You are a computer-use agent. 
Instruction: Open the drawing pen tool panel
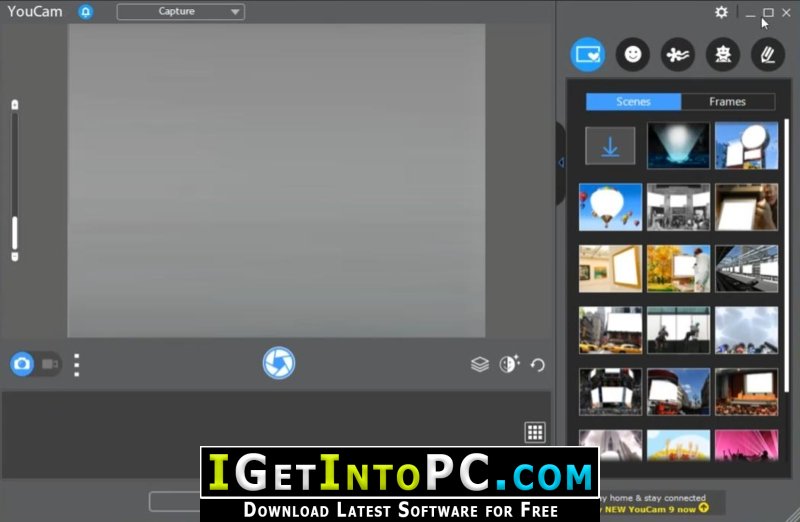click(768, 54)
